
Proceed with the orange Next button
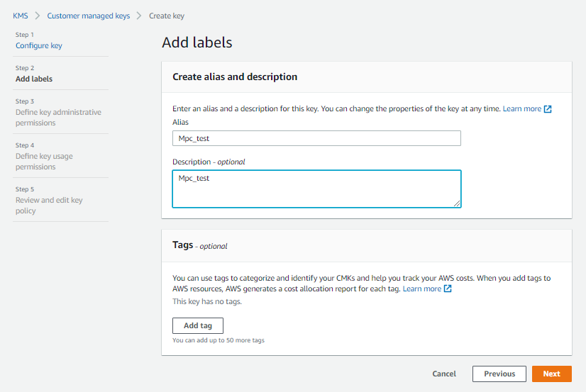point(552,374)
